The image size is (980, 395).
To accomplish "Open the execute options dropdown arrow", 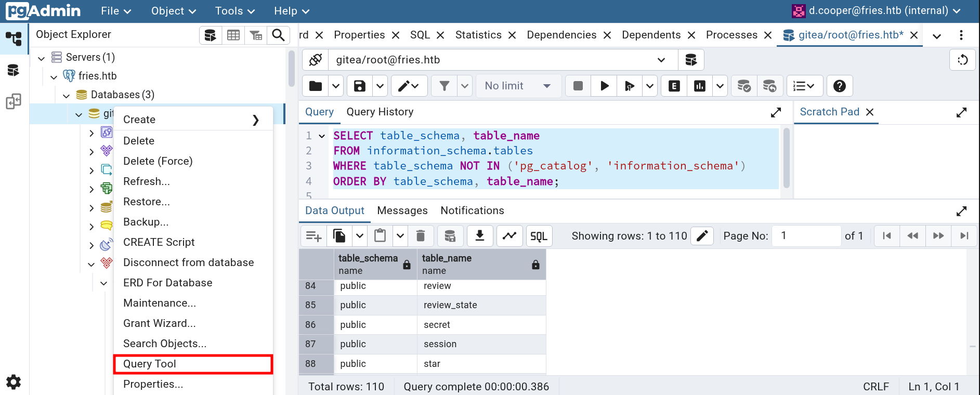I will [x=650, y=86].
